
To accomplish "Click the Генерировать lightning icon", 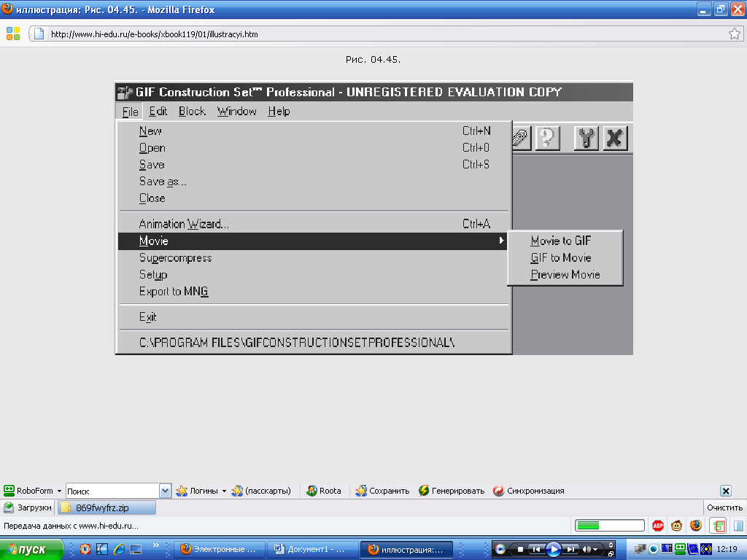I will (x=424, y=491).
